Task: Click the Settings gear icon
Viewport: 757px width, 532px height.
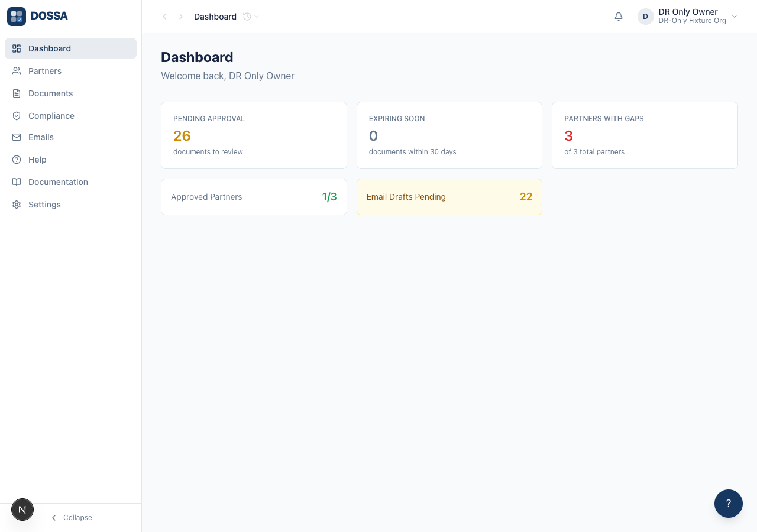Action: [x=17, y=205]
